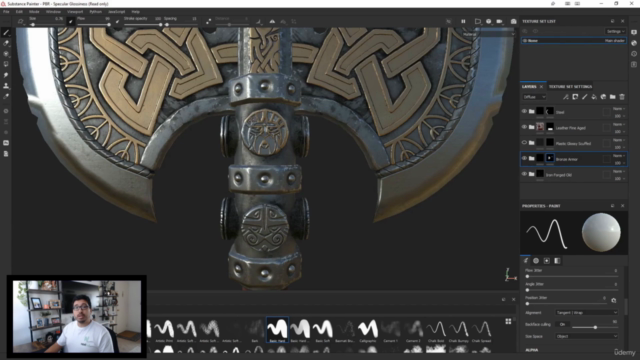Open blend mode dropdown for Steel layer

(619, 109)
